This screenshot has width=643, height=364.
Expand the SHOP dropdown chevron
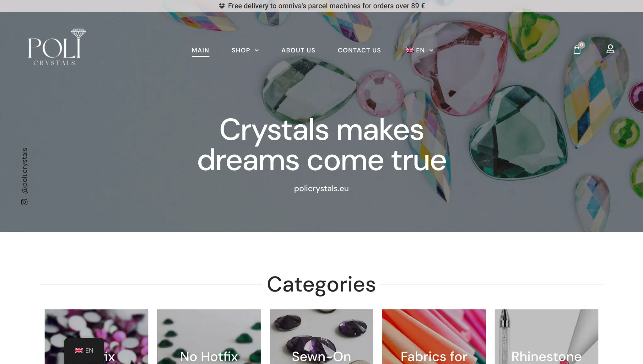[x=257, y=50]
